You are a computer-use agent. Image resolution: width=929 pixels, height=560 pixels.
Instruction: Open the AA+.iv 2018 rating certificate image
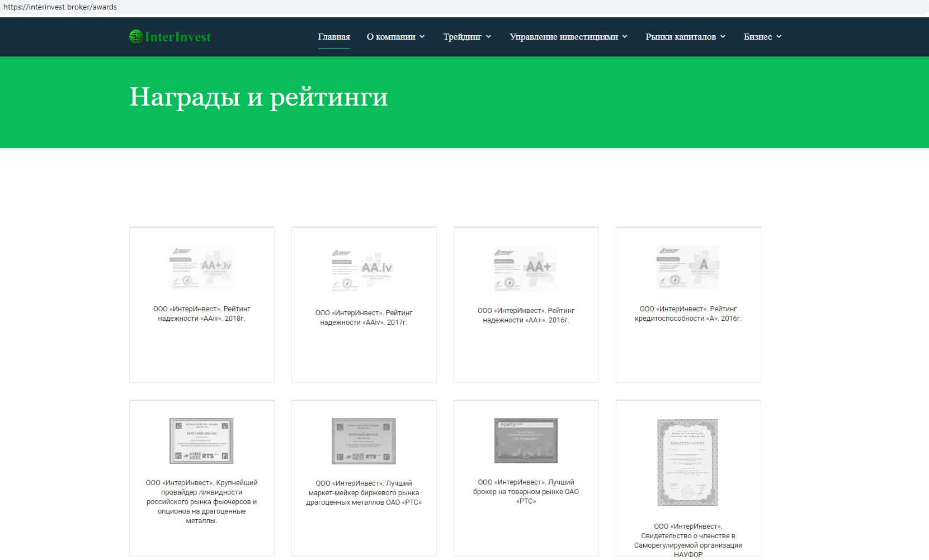[x=201, y=267]
